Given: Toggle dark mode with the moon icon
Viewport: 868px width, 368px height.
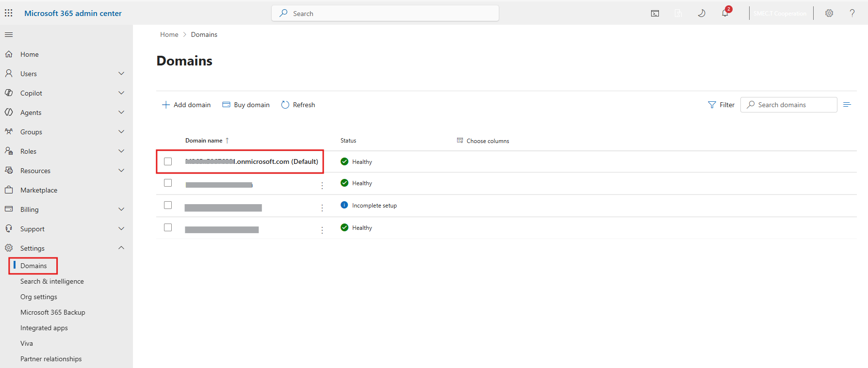Looking at the screenshot, I should click(702, 13).
